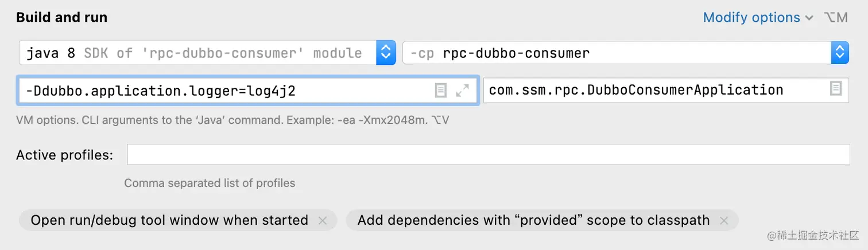868x250 pixels.
Task: Open the VM options list icon
Action: [x=440, y=90]
